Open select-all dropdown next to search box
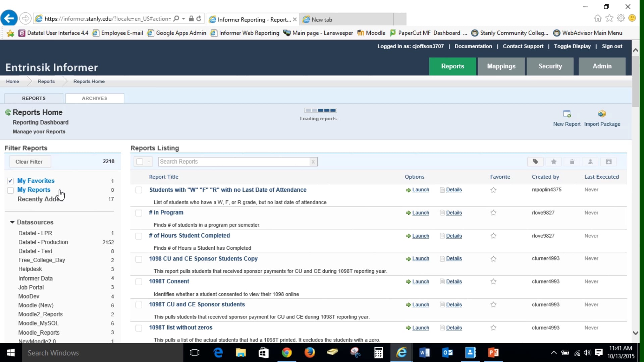The width and height of the screenshot is (644, 362). coord(149,162)
